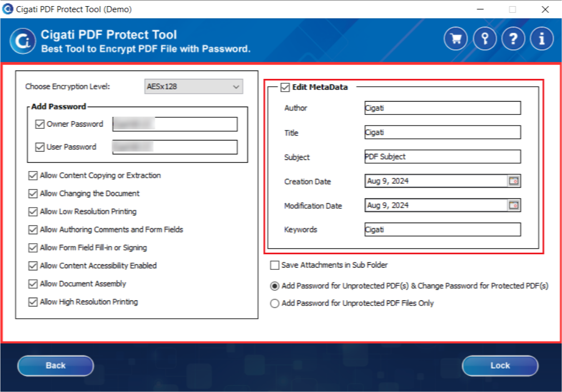Click the Cigati logo in header
The image size is (562, 392).
23,41
